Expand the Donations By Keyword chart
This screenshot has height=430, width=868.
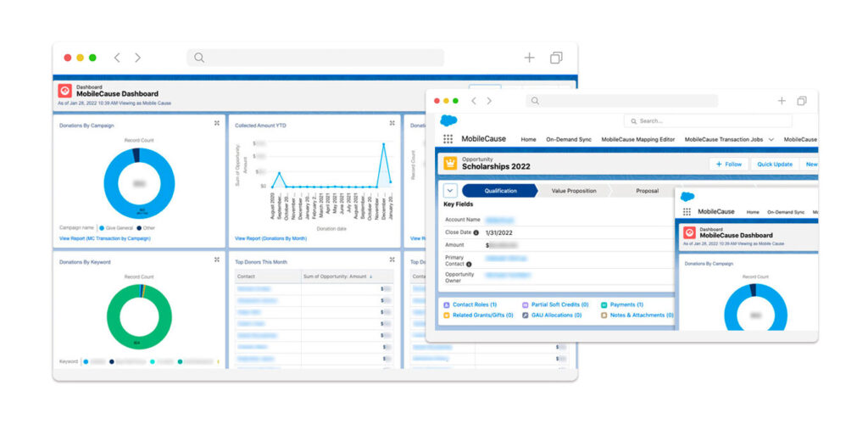[216, 260]
